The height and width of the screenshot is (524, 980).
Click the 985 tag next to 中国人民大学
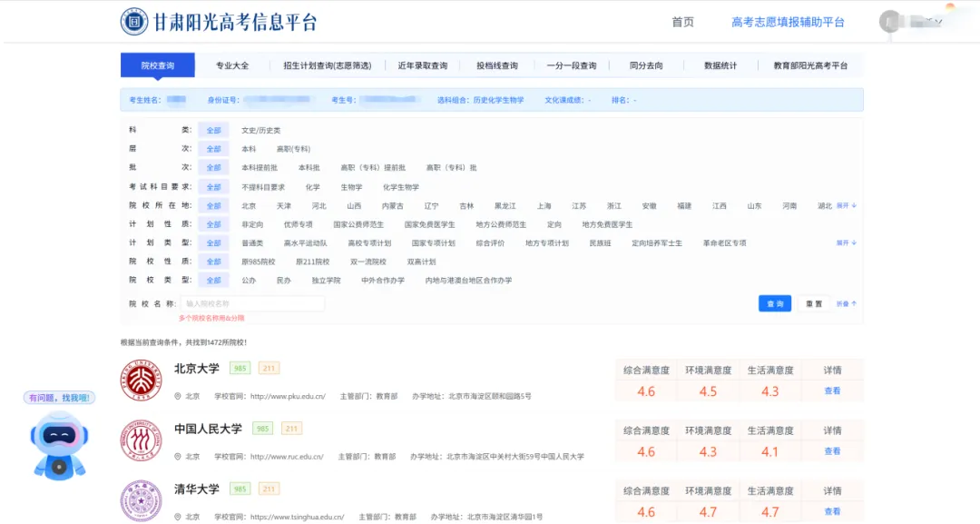pos(262,429)
